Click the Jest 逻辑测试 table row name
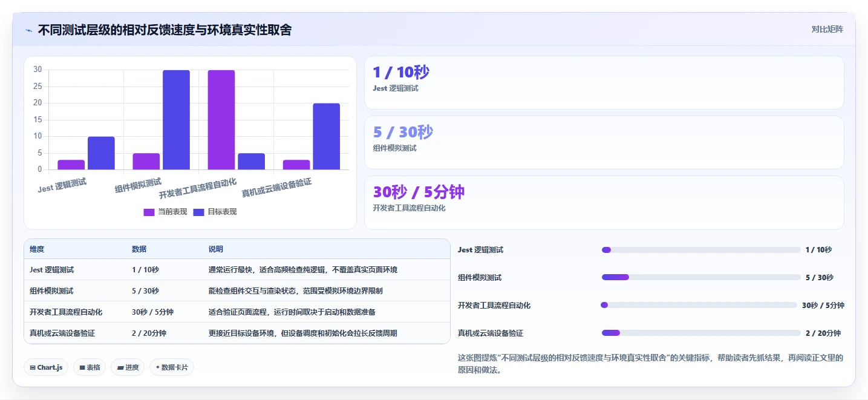This screenshot has height=400, width=868. 51,270
